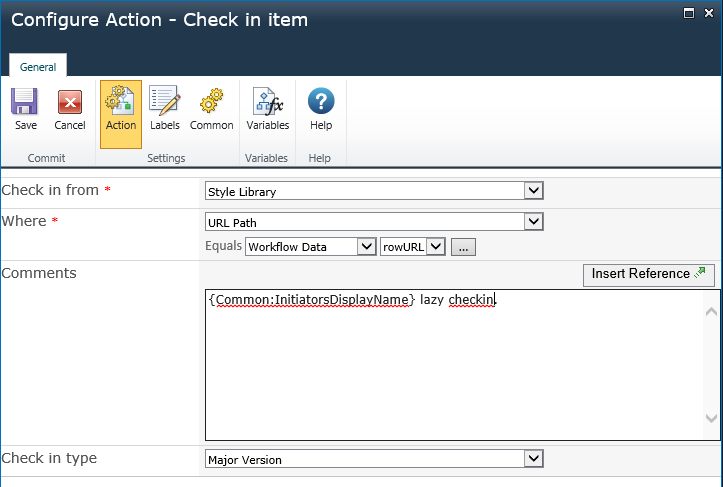This screenshot has width=723, height=487.
Task: Click the Comments scrollbar down arrow
Action: 711,418
